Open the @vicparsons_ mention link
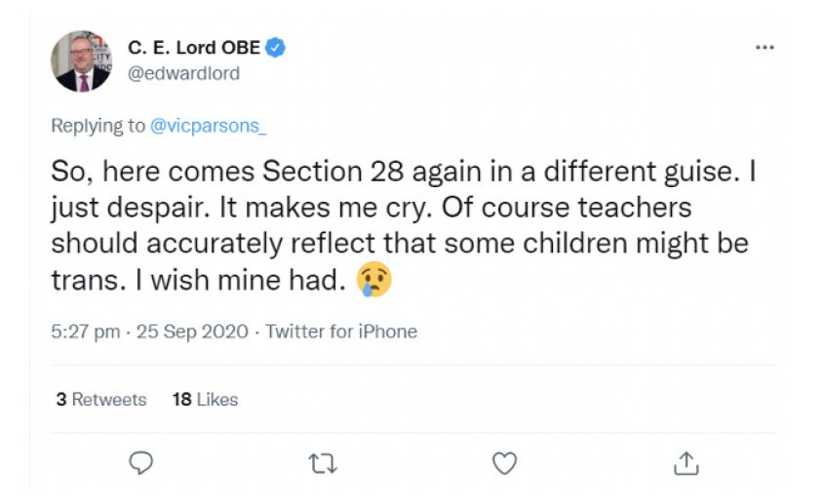Viewport: 825px width, 504px height. click(209, 126)
